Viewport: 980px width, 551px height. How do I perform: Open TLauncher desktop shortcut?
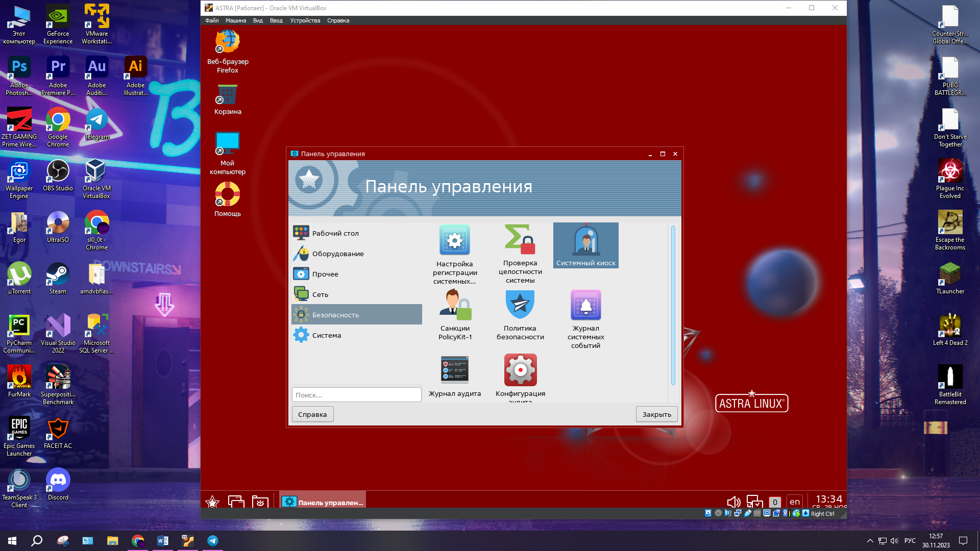(950, 278)
